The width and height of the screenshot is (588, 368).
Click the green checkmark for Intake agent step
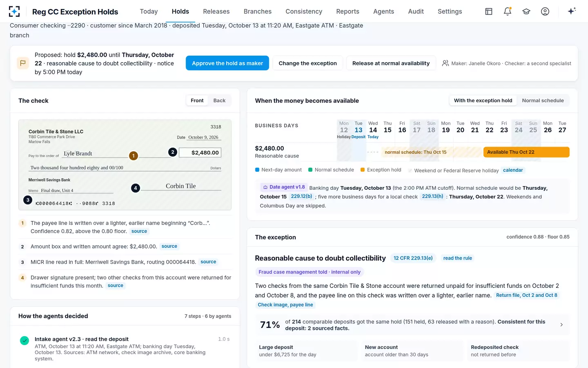click(x=24, y=340)
